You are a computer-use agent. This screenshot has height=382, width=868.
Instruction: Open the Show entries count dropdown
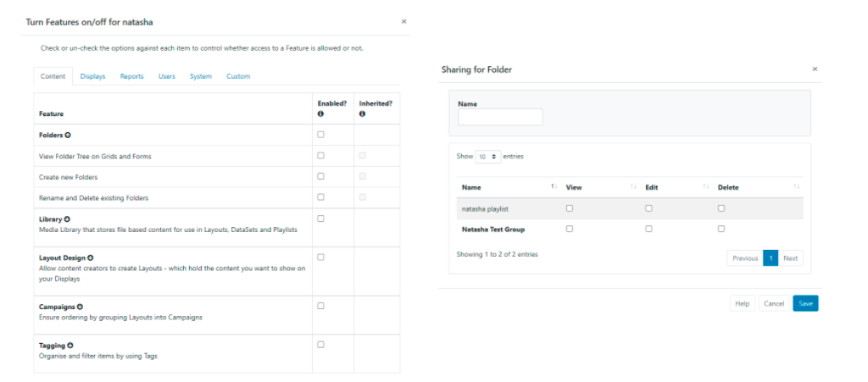487,157
